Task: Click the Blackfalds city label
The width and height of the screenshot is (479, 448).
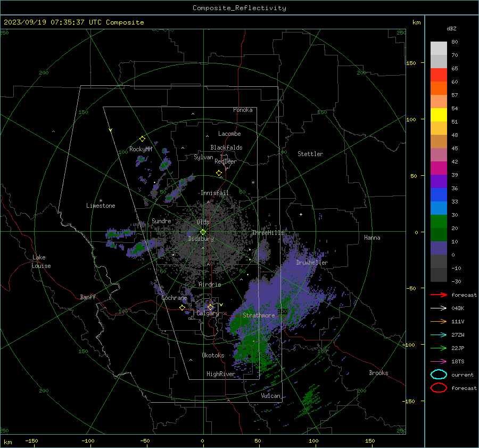Action: (226, 148)
